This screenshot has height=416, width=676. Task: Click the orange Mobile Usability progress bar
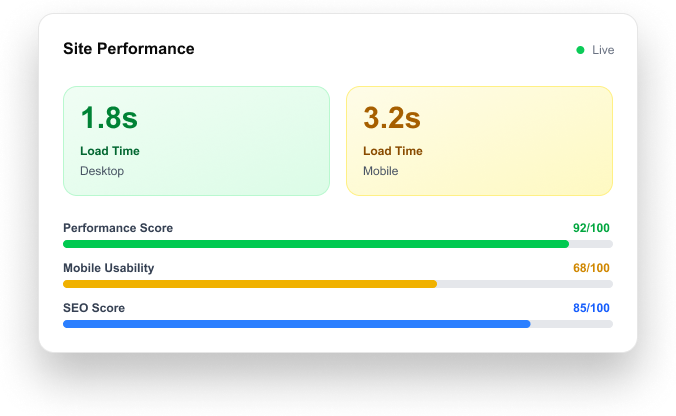click(250, 284)
